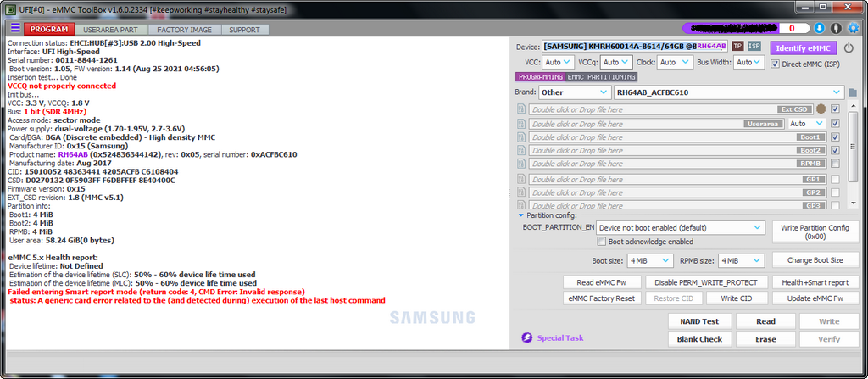
Task: Click the Special Task lightning icon
Action: (527, 338)
